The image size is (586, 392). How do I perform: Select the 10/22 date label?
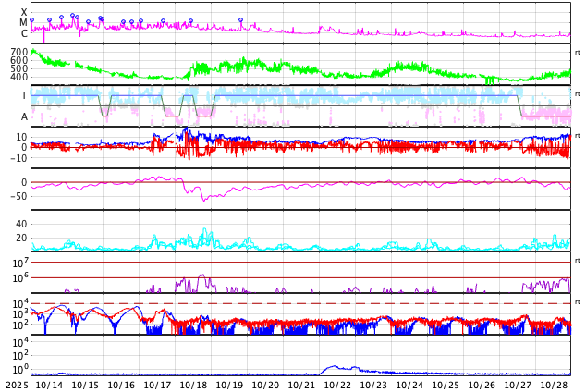click(337, 385)
